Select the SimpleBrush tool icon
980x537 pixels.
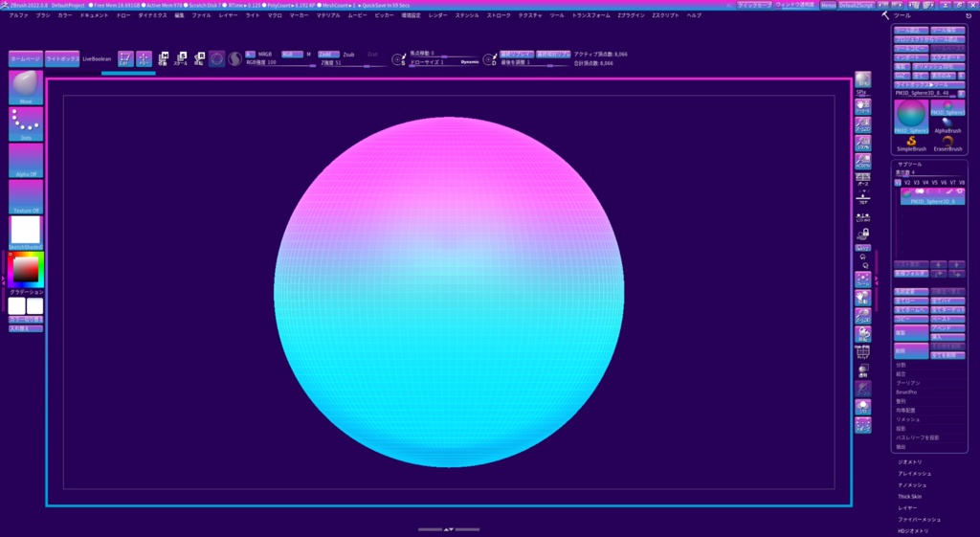click(911, 144)
